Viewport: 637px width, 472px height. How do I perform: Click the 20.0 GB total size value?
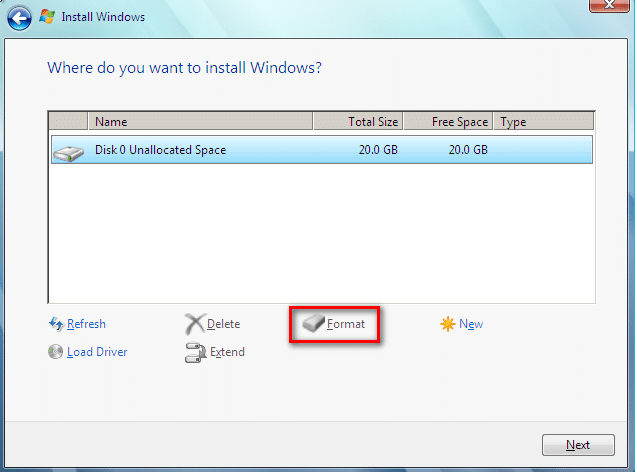click(x=378, y=150)
